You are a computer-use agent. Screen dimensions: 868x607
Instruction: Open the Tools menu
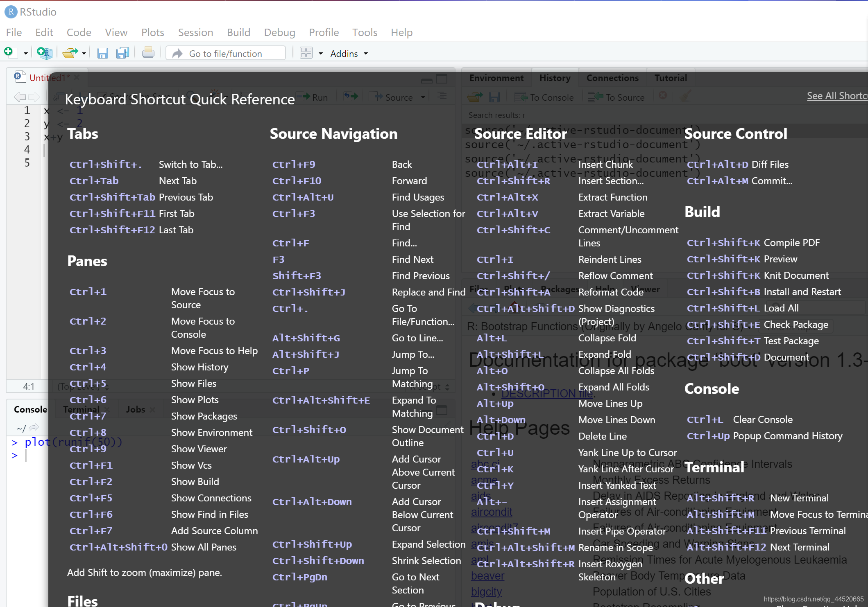point(365,32)
